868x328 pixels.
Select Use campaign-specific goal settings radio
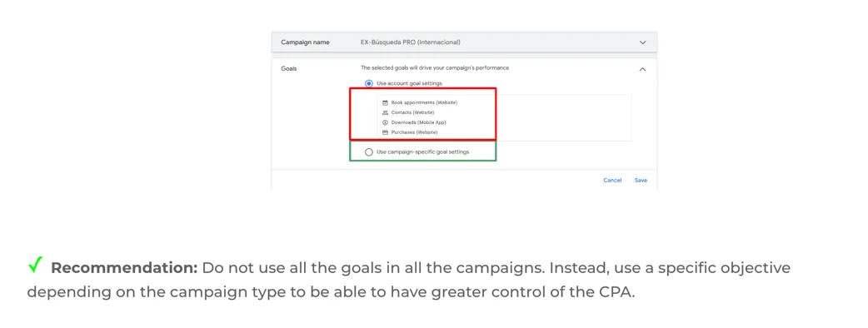tap(369, 152)
